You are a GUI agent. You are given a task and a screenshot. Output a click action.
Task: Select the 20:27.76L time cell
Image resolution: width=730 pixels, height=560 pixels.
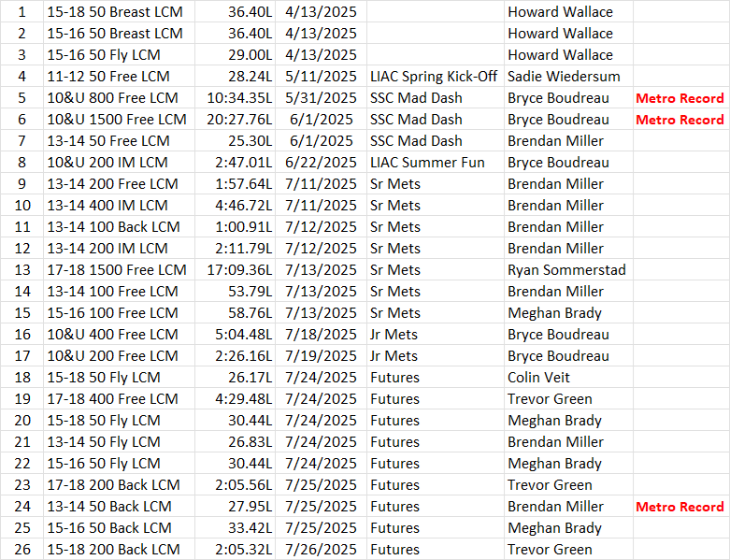[240, 120]
